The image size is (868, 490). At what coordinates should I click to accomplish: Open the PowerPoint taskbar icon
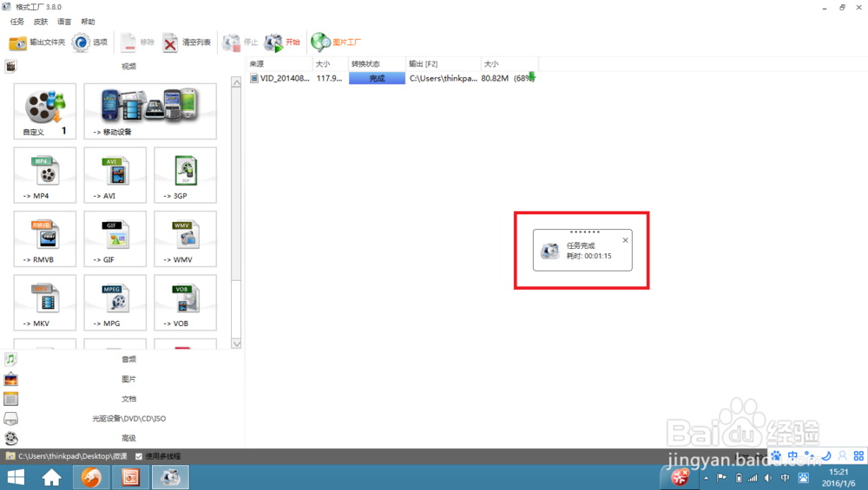pos(131,477)
